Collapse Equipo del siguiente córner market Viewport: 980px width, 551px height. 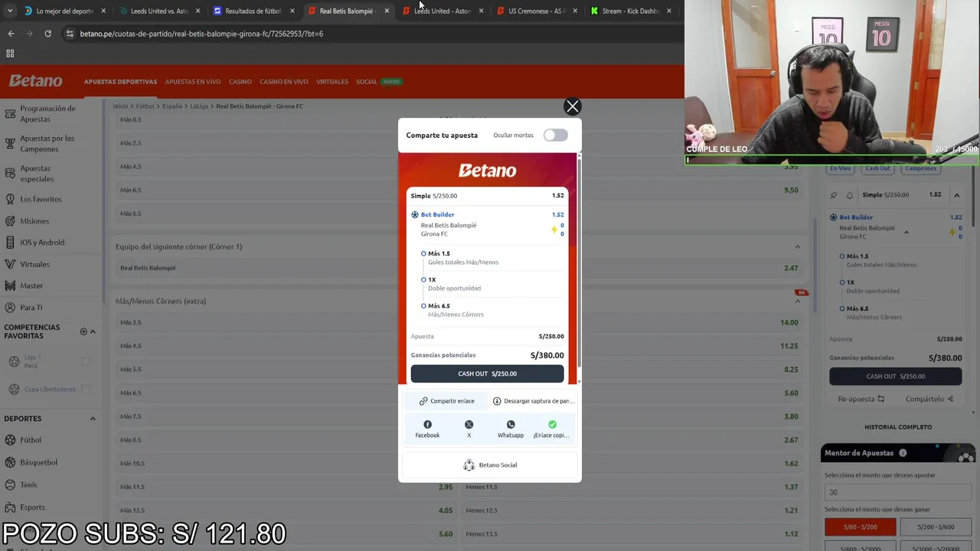click(798, 246)
